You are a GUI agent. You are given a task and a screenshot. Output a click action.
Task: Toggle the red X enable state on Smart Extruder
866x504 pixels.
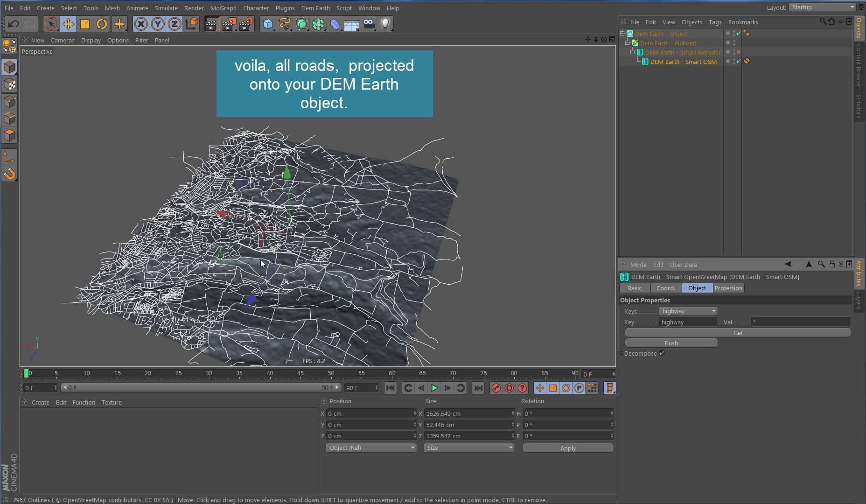point(739,52)
